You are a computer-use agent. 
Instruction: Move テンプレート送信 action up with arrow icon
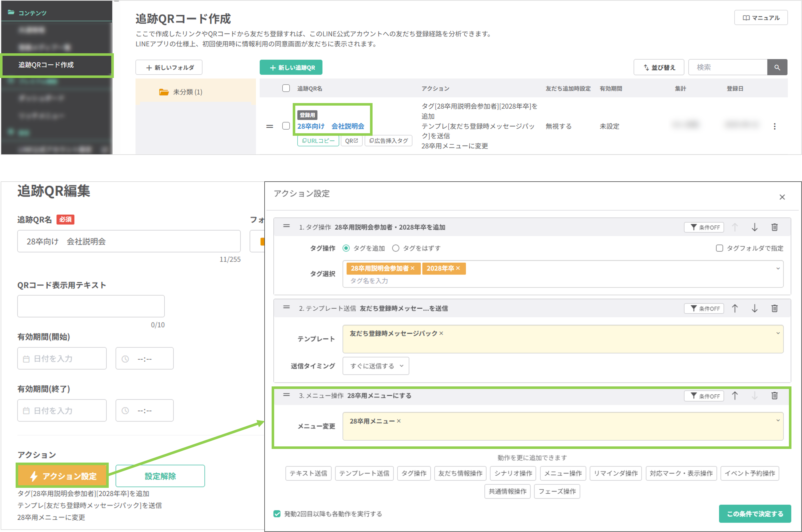(735, 308)
